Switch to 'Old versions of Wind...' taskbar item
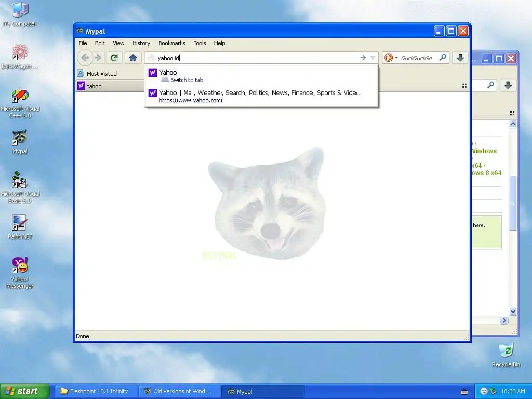 [179, 391]
